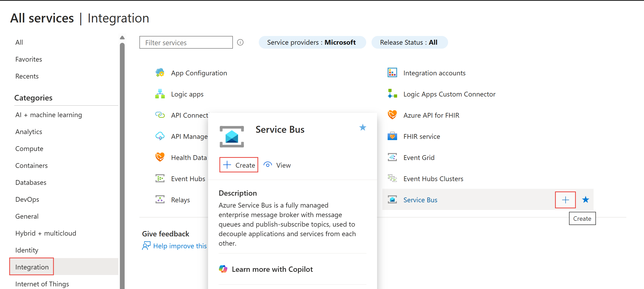This screenshot has height=289, width=644.
Task: Select the Integration category
Action: tap(32, 267)
